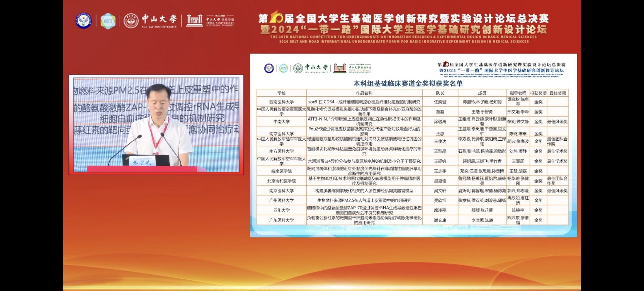Select the 指导老师 column header
The width and height of the screenshot is (644, 291).
(x=518, y=93)
